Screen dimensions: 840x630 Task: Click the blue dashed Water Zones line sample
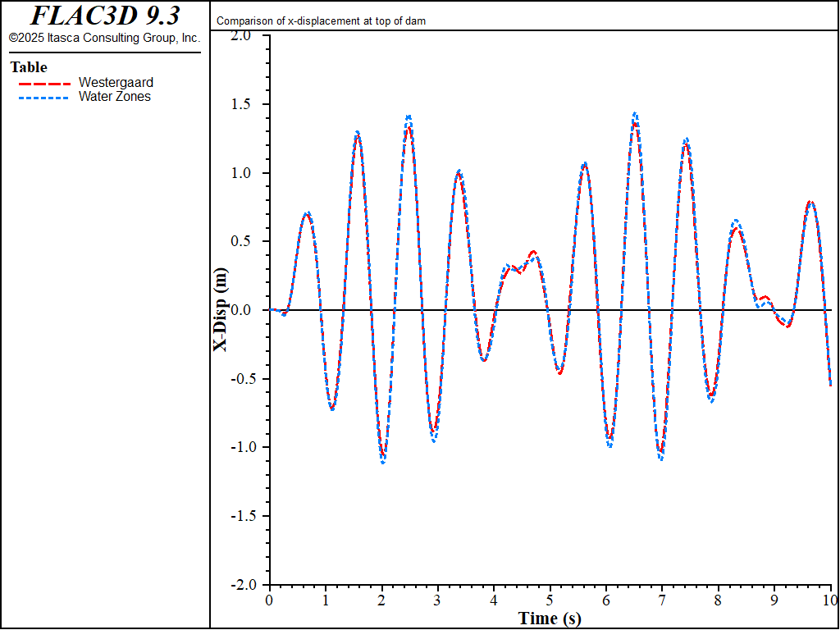[x=44, y=97]
